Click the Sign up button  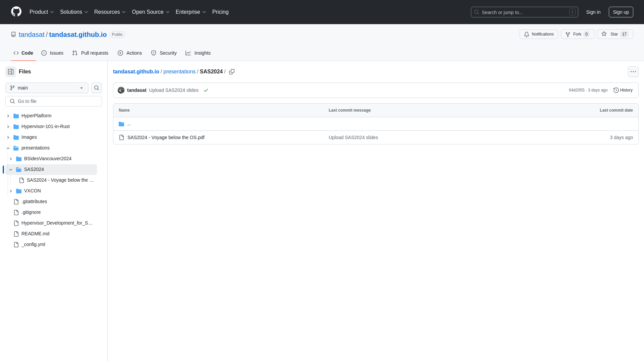[621, 12]
